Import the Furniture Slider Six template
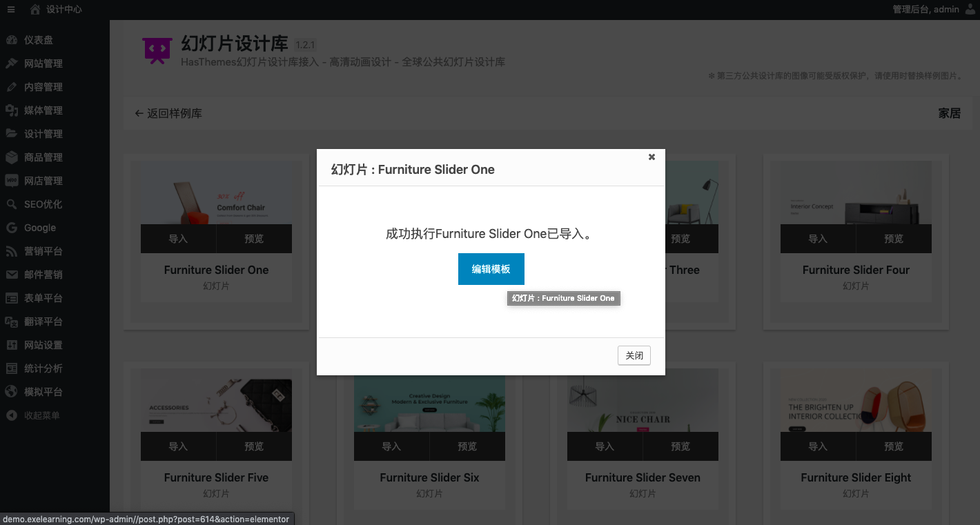980x525 pixels. point(391,446)
